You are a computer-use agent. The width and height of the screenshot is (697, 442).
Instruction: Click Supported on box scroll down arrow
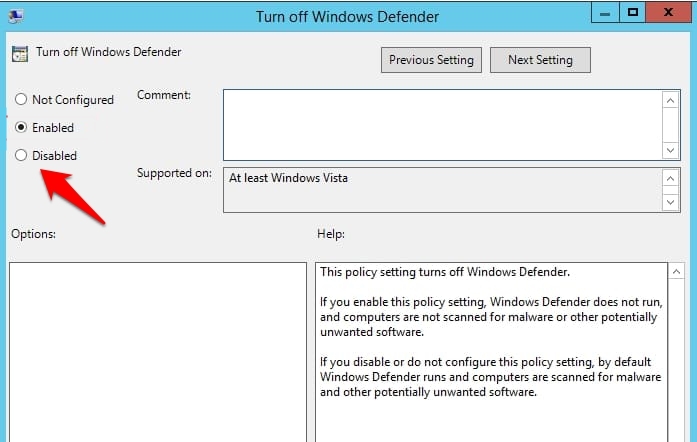point(670,202)
